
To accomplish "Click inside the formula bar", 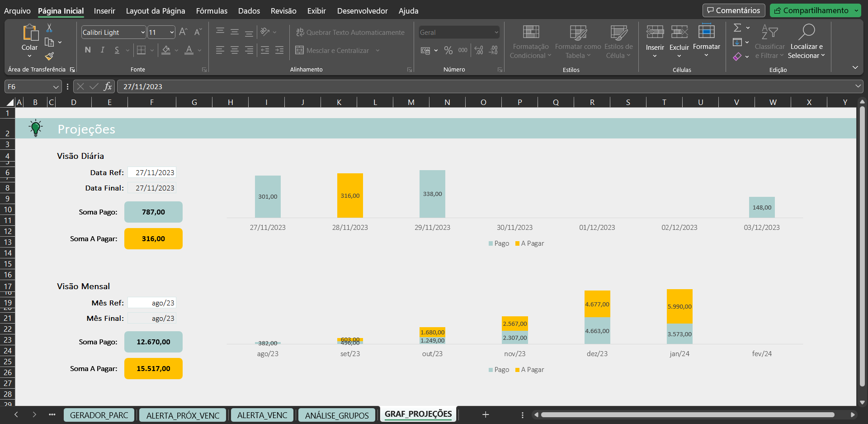I will pyautogui.click(x=316, y=86).
